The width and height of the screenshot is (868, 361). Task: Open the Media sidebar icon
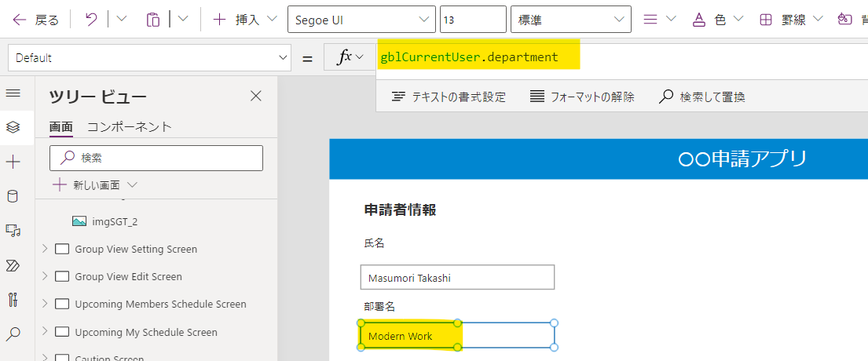pyautogui.click(x=13, y=231)
